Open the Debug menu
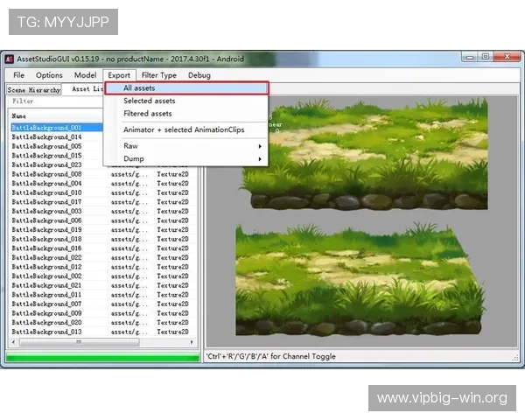Image resolution: width=525 pixels, height=420 pixels. (x=199, y=75)
